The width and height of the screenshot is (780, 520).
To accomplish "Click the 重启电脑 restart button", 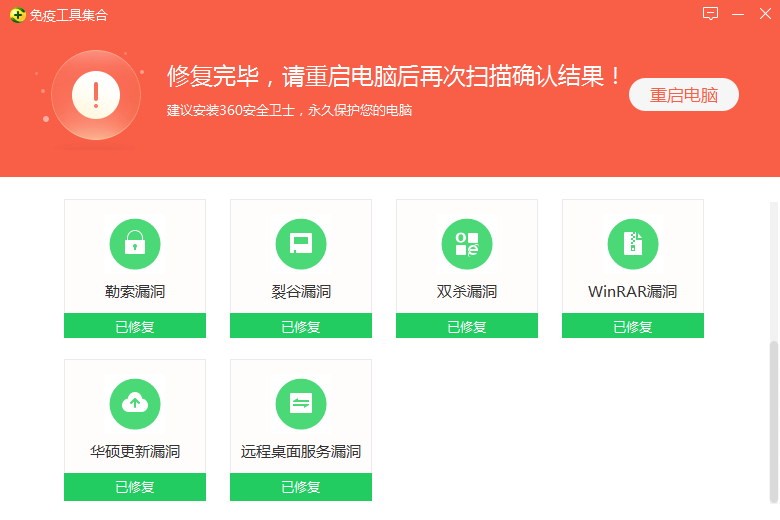I will point(683,95).
